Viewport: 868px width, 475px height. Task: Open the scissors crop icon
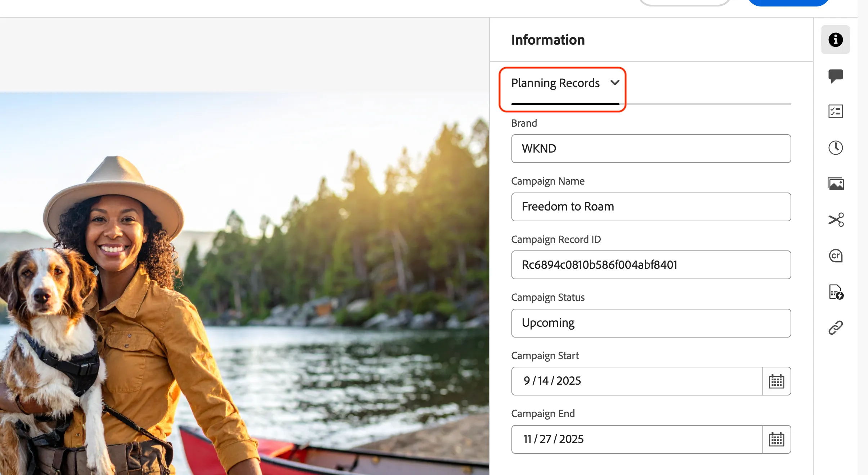pyautogui.click(x=836, y=220)
